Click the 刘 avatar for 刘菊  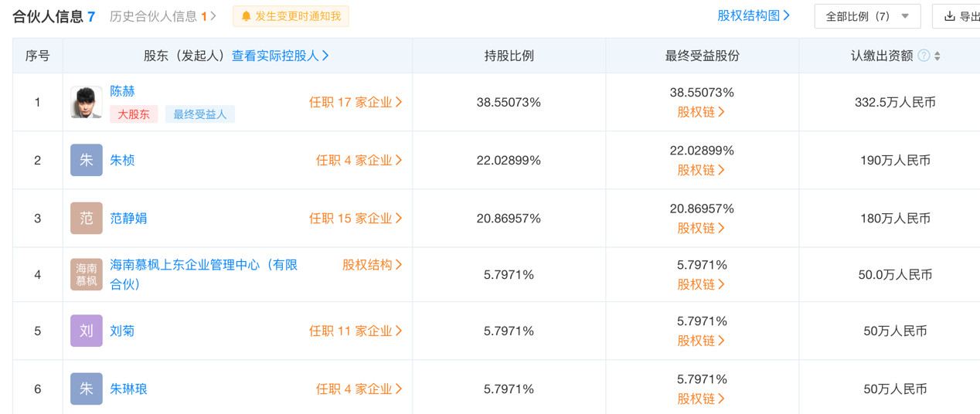86,331
